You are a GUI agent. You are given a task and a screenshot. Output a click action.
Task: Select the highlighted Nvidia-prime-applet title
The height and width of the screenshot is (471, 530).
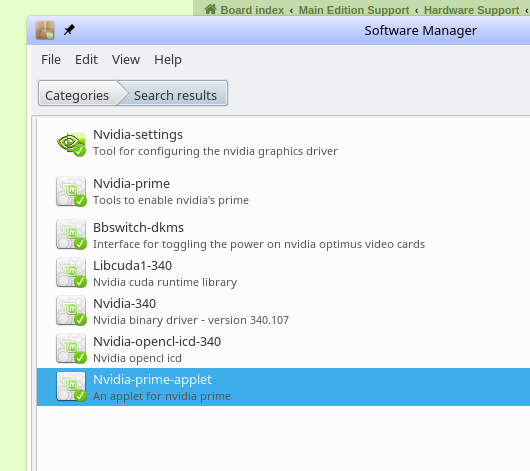[x=152, y=380]
